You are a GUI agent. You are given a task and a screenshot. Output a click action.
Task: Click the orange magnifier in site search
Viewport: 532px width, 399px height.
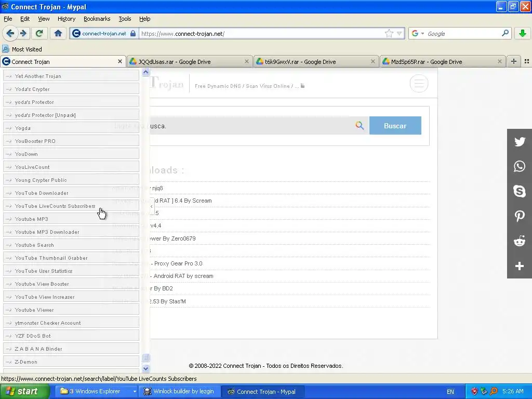[x=360, y=126]
